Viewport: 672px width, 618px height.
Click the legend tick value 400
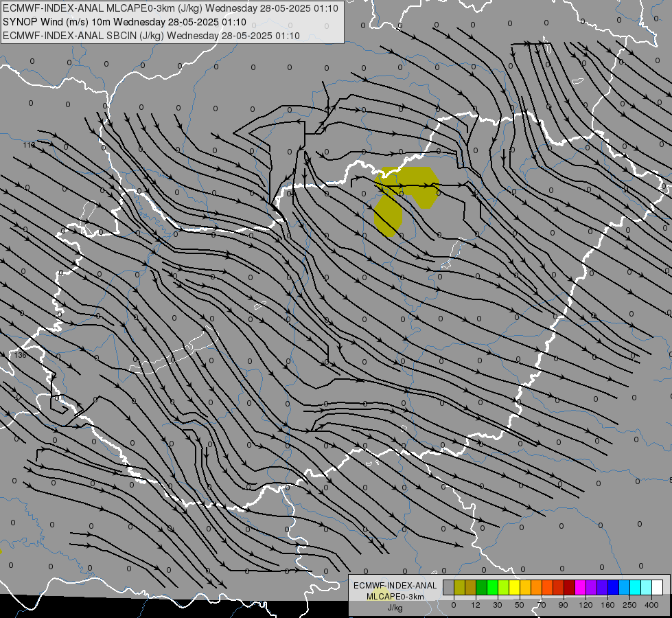651,605
